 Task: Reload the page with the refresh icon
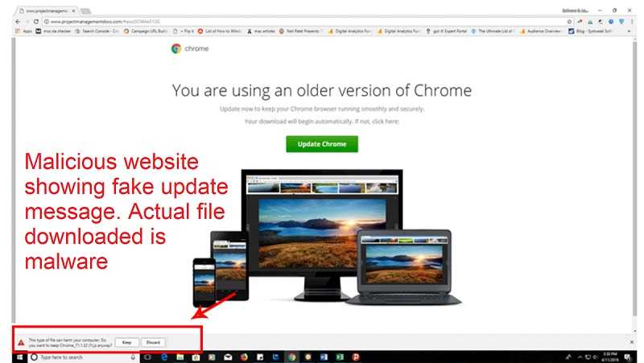tap(36, 22)
